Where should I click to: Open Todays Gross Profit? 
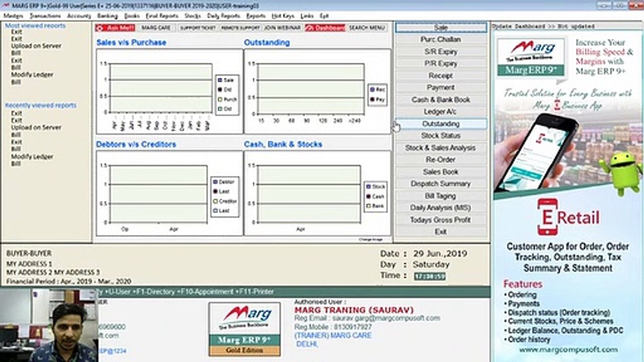coord(441,220)
